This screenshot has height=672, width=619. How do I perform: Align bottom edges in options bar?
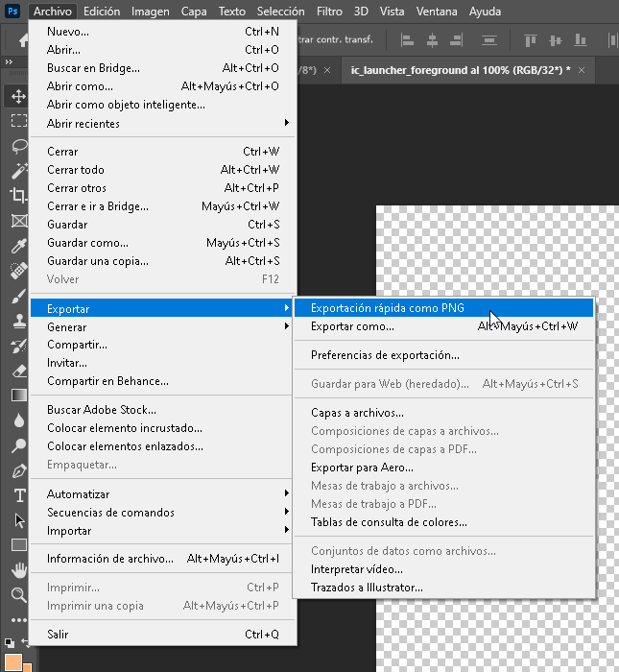pos(580,40)
